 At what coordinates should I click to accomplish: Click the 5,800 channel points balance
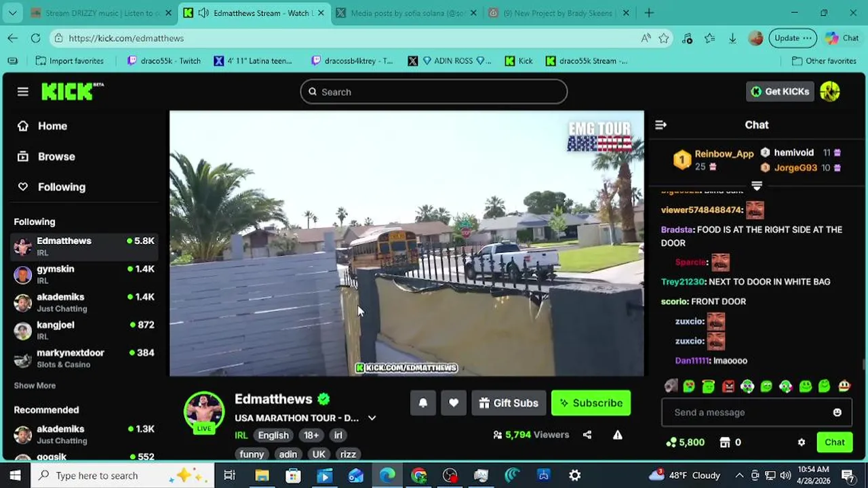(686, 442)
